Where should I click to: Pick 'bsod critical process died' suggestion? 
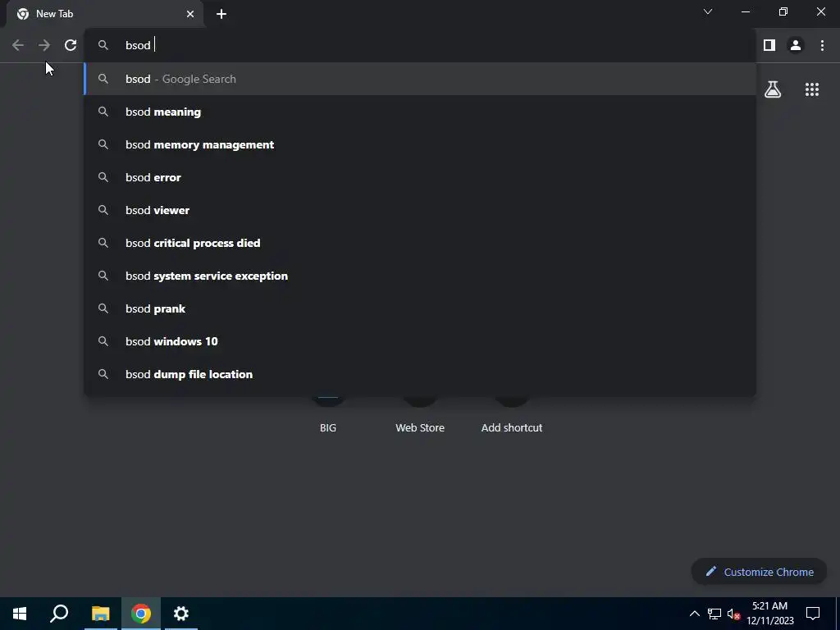(x=421, y=243)
